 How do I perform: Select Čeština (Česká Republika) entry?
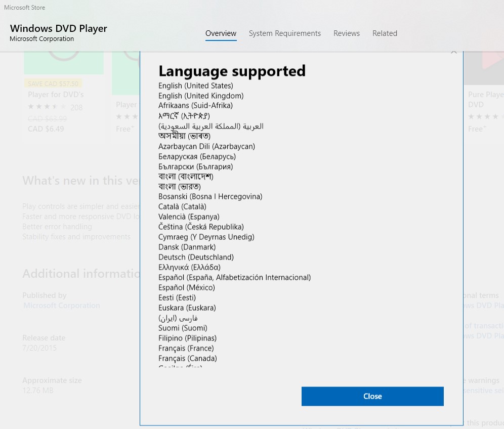pyautogui.click(x=201, y=227)
